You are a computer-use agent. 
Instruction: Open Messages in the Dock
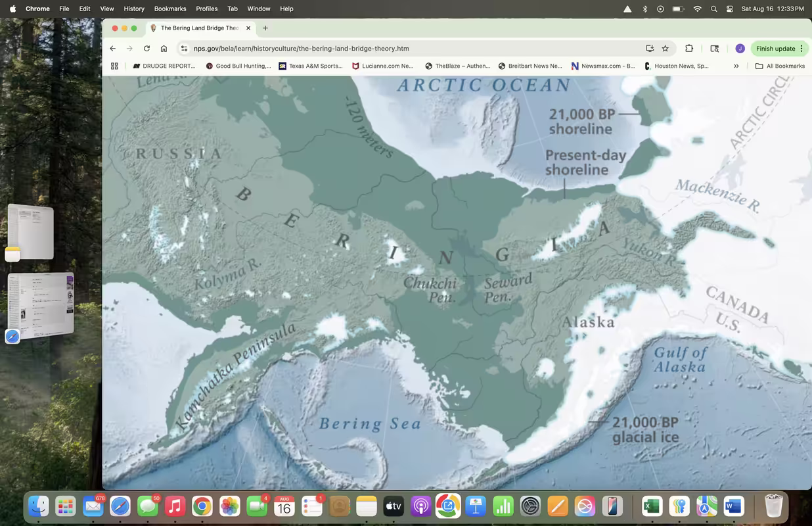[148, 506]
